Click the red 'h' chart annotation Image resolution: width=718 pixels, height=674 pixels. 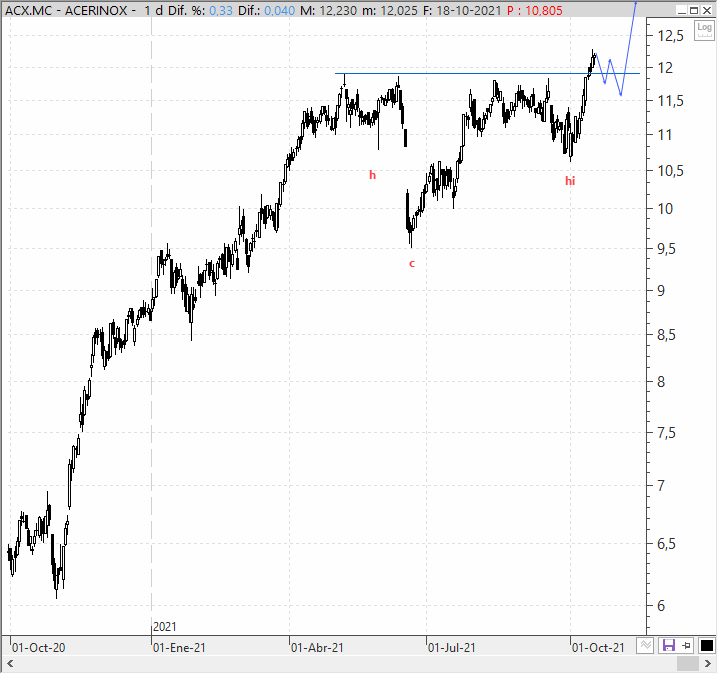pyautogui.click(x=372, y=175)
